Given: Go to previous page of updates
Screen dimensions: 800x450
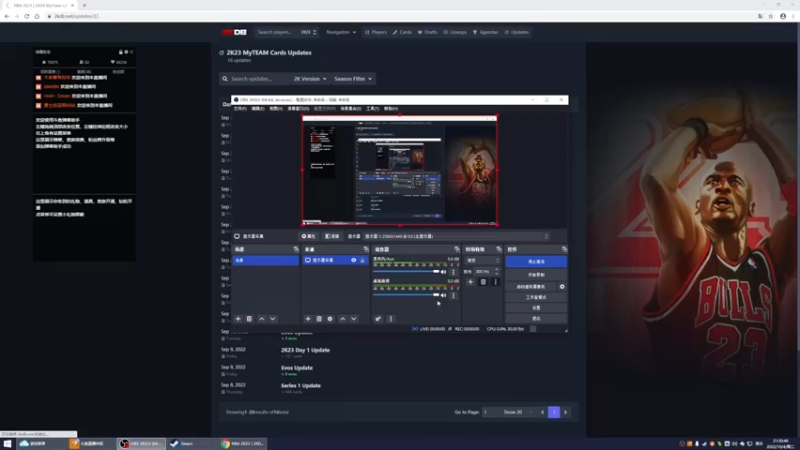Looking at the screenshot, I should [x=542, y=412].
